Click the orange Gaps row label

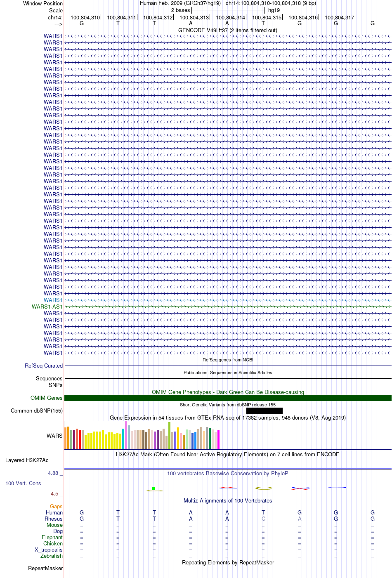(x=56, y=506)
